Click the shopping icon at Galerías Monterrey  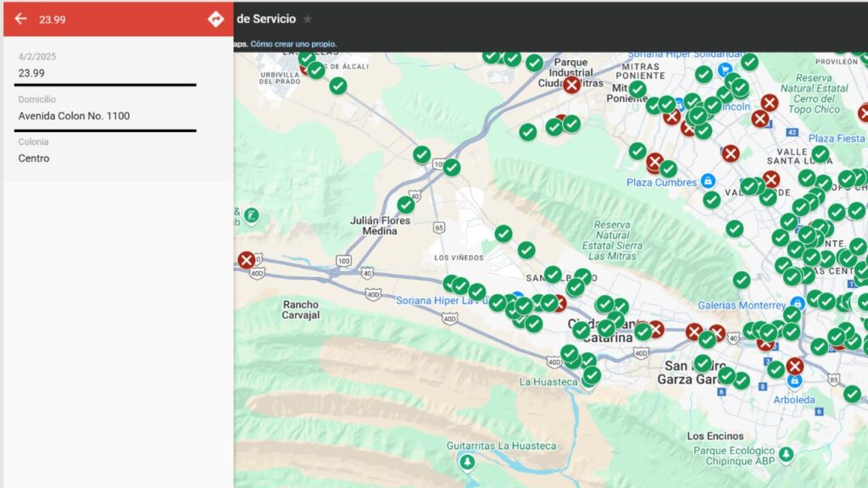798,303
